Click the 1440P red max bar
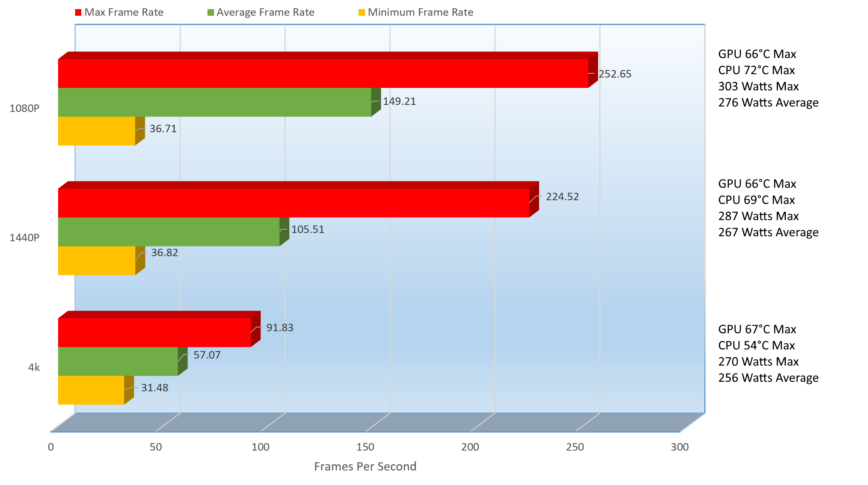The height and width of the screenshot is (485, 868). point(293,203)
